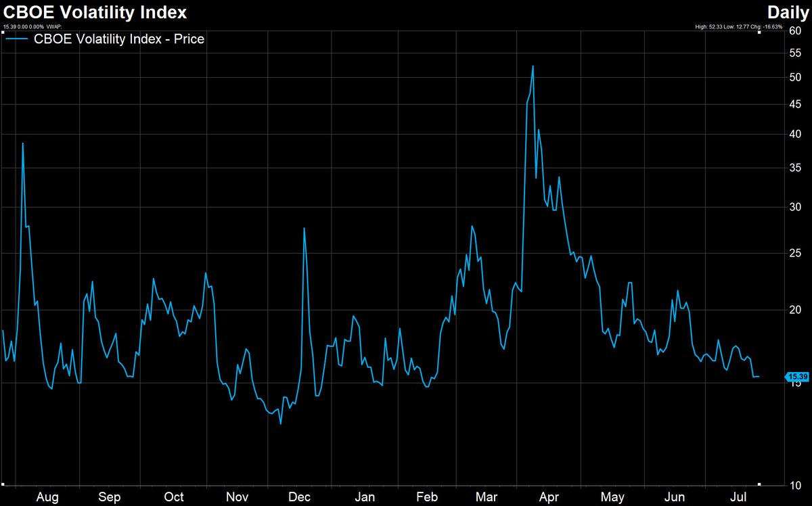Click the Jun month label
This screenshot has width=812, height=506.
coord(675,497)
